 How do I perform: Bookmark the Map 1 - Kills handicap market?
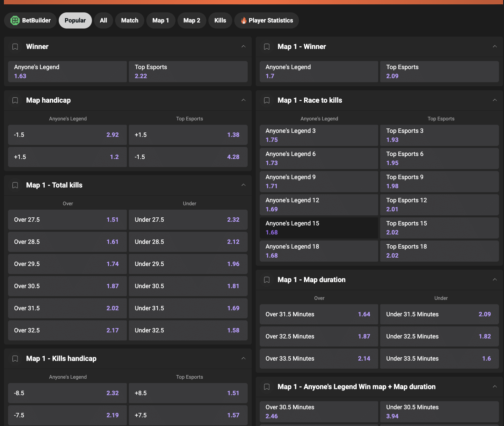pyautogui.click(x=15, y=359)
